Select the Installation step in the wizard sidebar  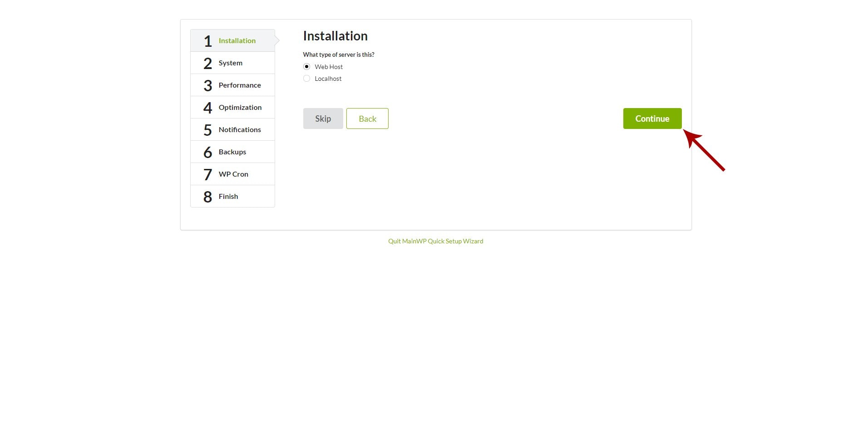pos(237,40)
